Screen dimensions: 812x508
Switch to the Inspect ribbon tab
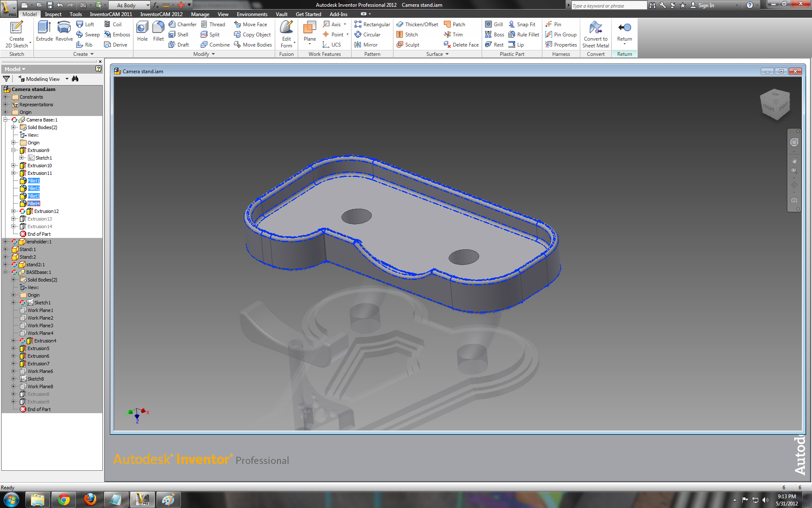(x=53, y=14)
